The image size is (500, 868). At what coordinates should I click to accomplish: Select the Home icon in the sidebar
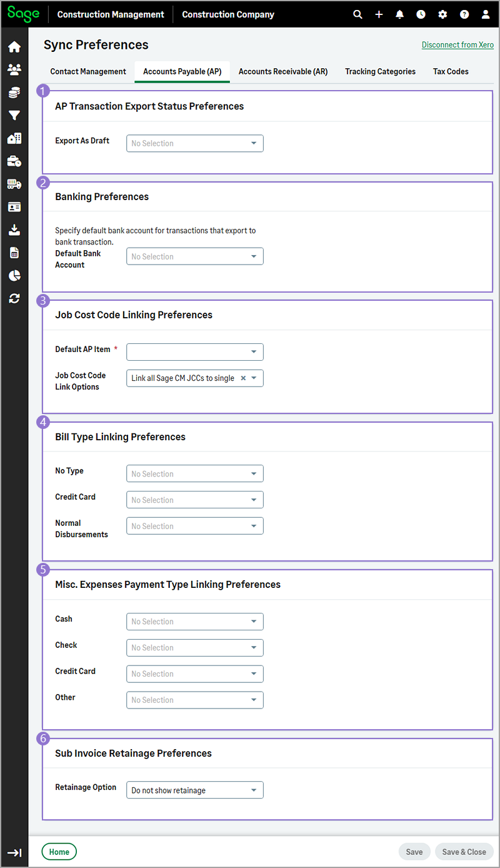[x=14, y=46]
